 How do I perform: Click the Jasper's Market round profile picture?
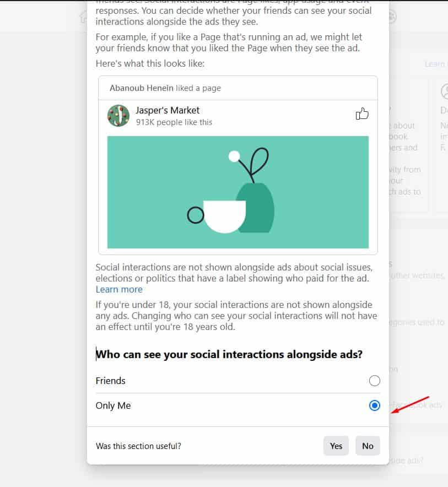point(118,116)
